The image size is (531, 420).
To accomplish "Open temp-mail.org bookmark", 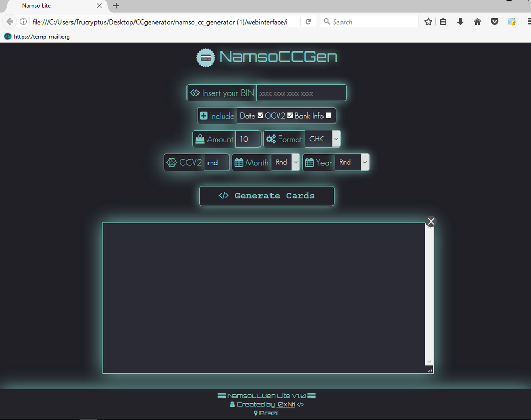I will (x=37, y=37).
